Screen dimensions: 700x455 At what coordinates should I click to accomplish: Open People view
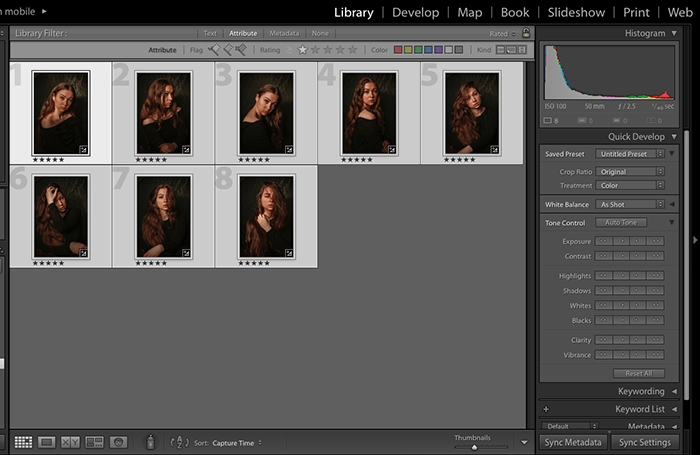click(118, 442)
